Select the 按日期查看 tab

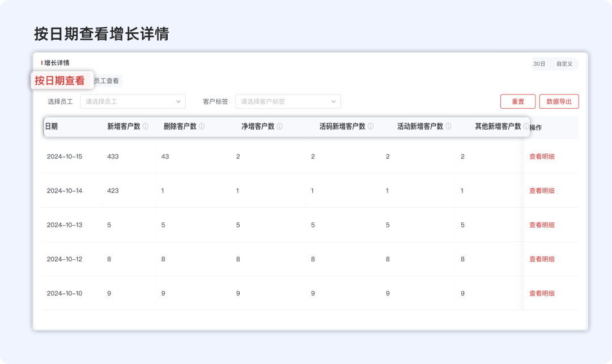tap(61, 80)
